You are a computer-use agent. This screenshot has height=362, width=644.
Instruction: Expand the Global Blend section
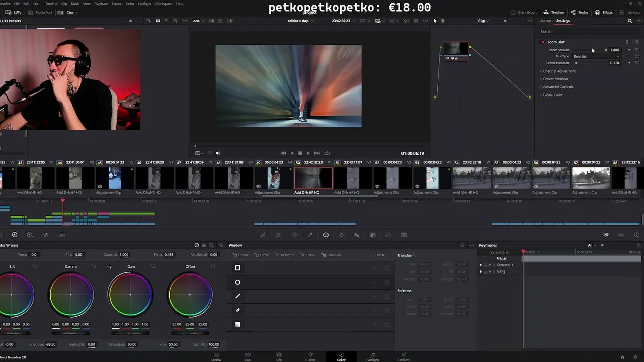click(552, 95)
